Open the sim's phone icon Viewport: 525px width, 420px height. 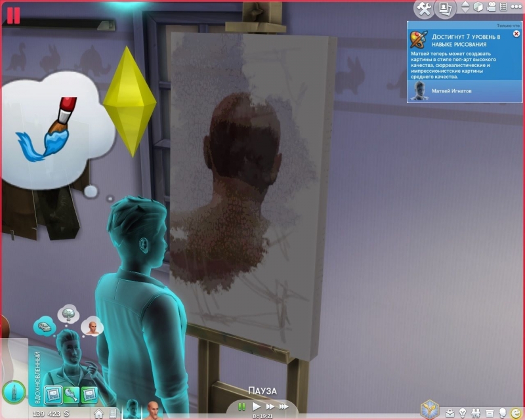113,413
